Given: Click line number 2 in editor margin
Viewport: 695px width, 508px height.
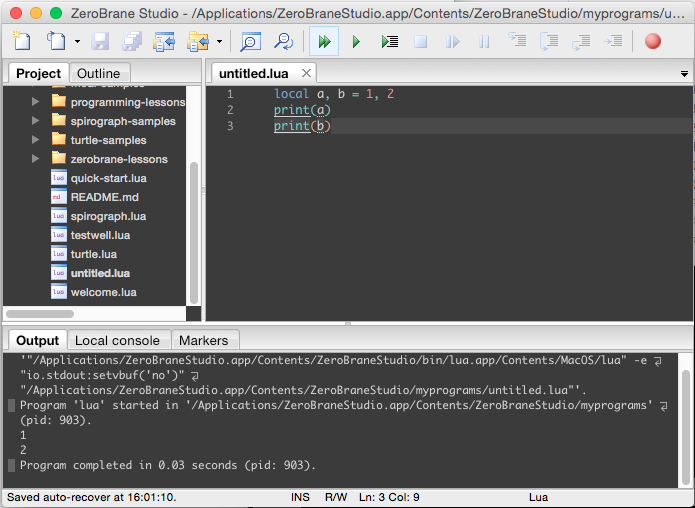Looking at the screenshot, I should pyautogui.click(x=230, y=110).
